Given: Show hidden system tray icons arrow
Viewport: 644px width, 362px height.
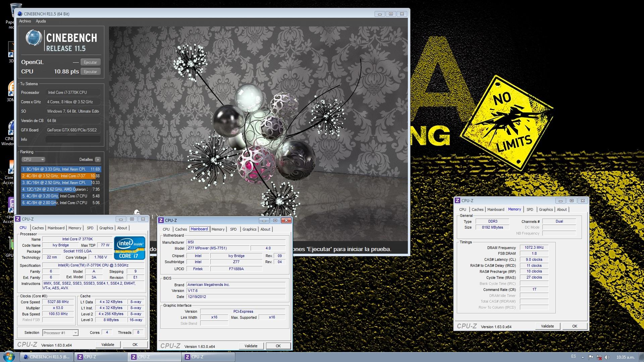Looking at the screenshot, I should point(583,357).
